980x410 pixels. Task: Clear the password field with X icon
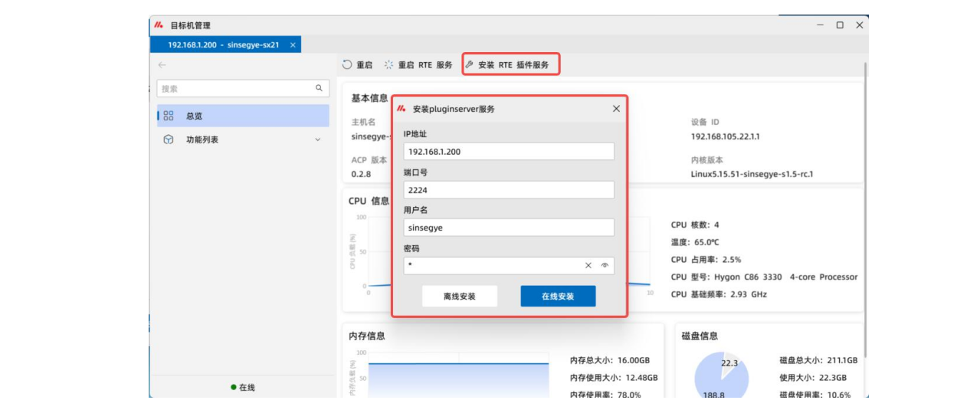point(588,265)
